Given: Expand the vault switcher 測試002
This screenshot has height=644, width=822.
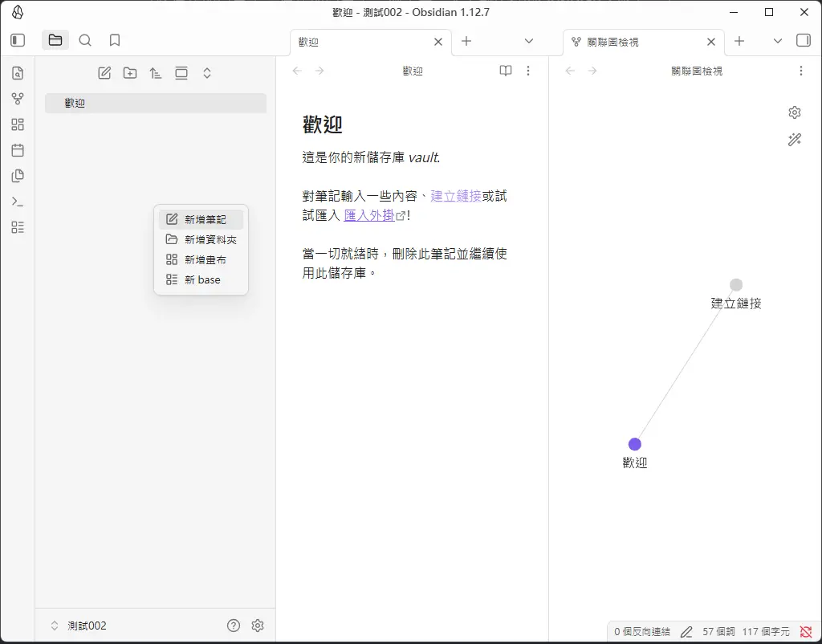Looking at the screenshot, I should click(79, 626).
